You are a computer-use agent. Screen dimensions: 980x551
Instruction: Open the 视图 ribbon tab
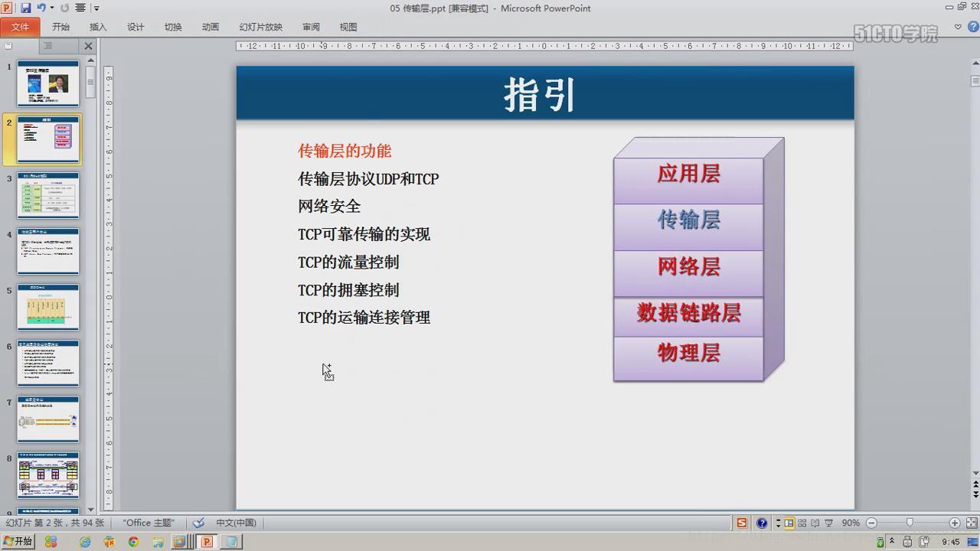click(x=348, y=27)
